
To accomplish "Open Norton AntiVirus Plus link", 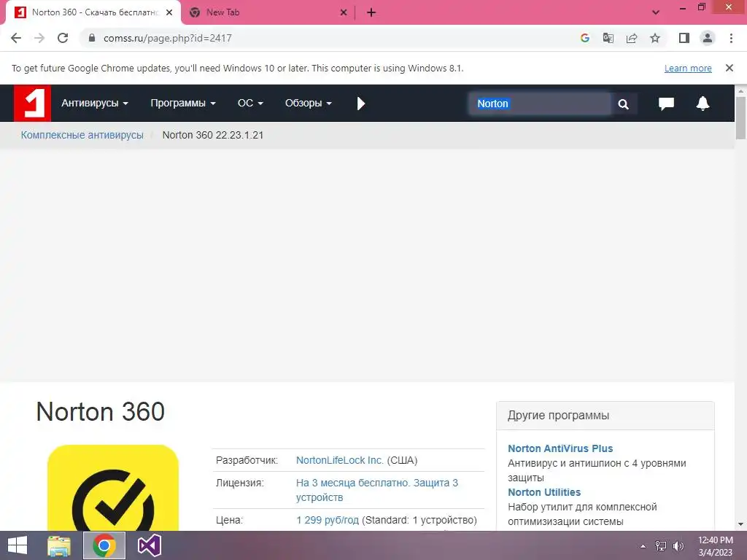I will [x=560, y=448].
